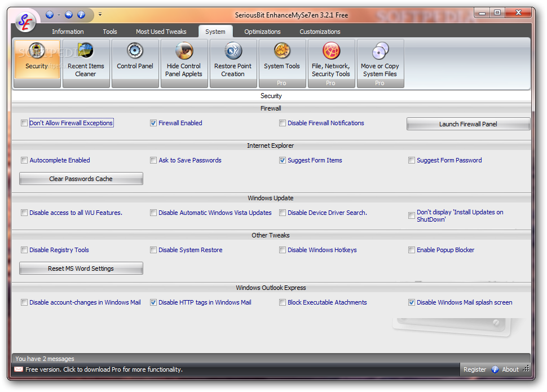Open the Customizations tab
The height and width of the screenshot is (392, 547).
tap(320, 32)
